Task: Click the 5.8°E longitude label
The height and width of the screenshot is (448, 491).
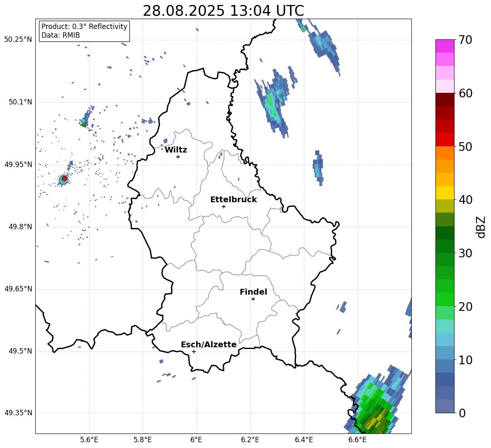Action: pos(143,440)
